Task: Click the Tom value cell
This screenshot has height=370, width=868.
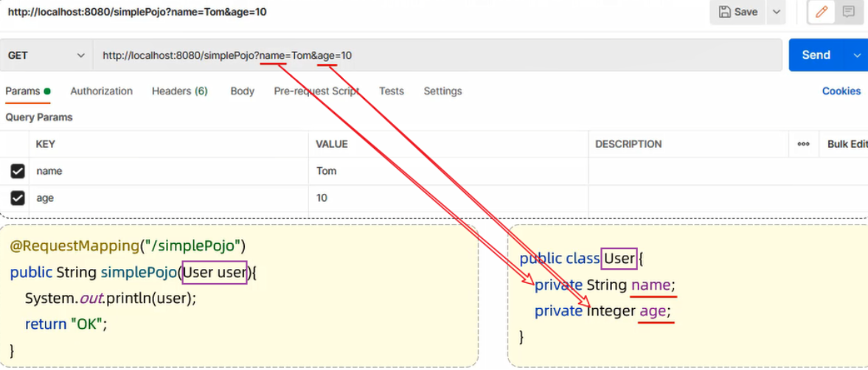Action: (x=448, y=172)
